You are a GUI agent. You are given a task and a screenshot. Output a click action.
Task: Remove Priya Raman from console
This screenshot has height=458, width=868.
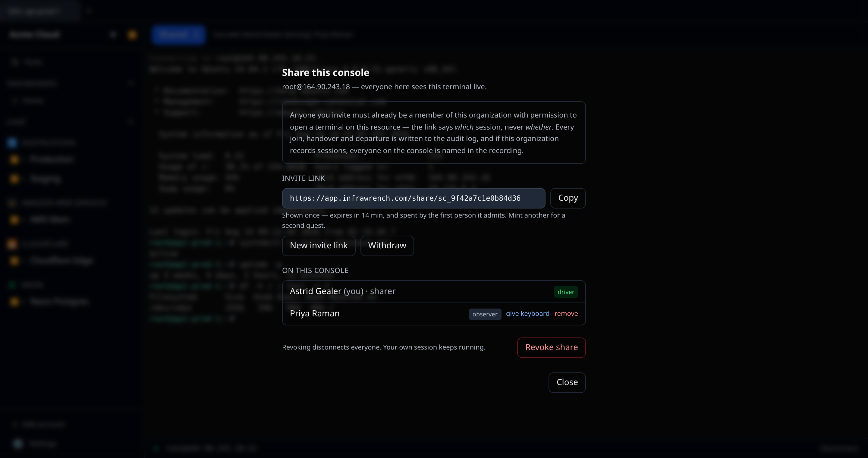coord(566,314)
